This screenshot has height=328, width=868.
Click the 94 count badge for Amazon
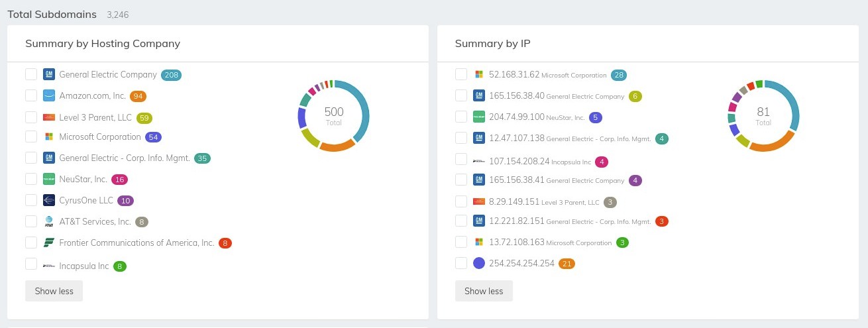(x=138, y=96)
